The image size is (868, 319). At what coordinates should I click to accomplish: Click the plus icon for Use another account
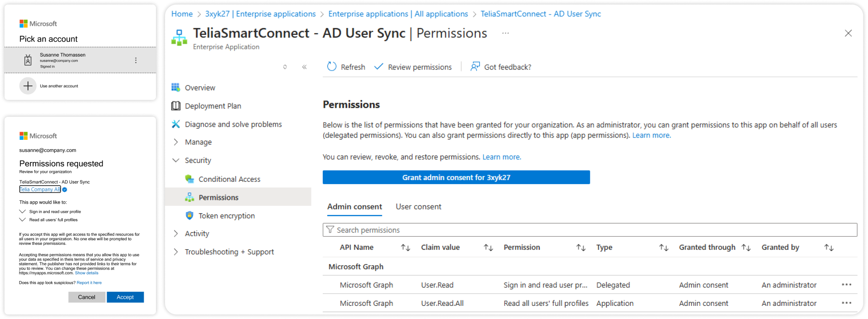[x=28, y=86]
